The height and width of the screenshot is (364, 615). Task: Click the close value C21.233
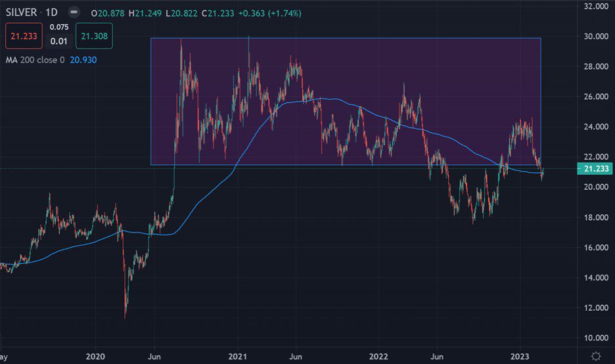(x=217, y=13)
